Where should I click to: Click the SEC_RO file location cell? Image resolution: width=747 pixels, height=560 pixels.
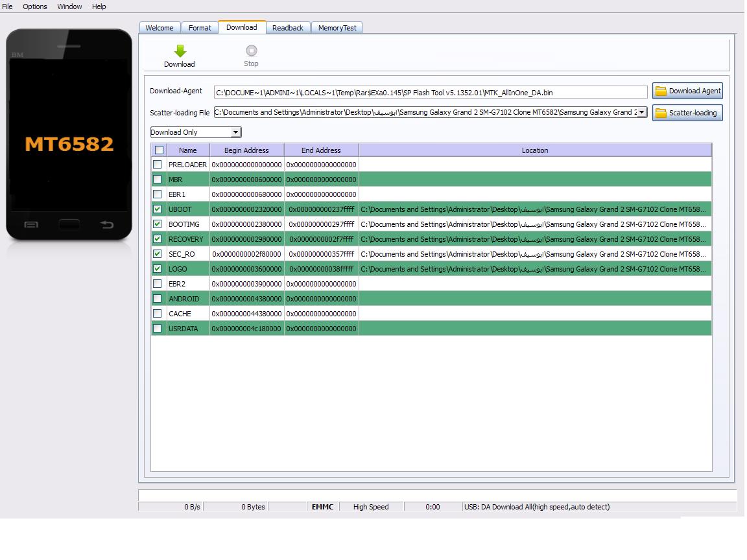point(535,254)
